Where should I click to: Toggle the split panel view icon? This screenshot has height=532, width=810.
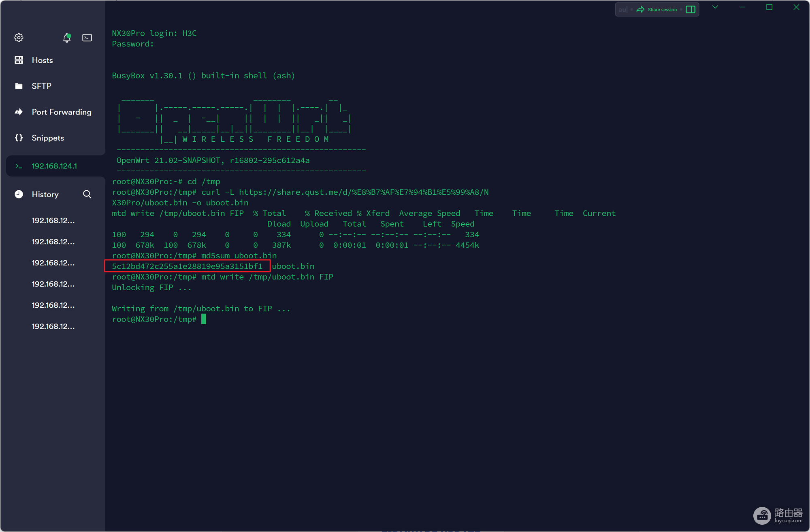point(691,10)
